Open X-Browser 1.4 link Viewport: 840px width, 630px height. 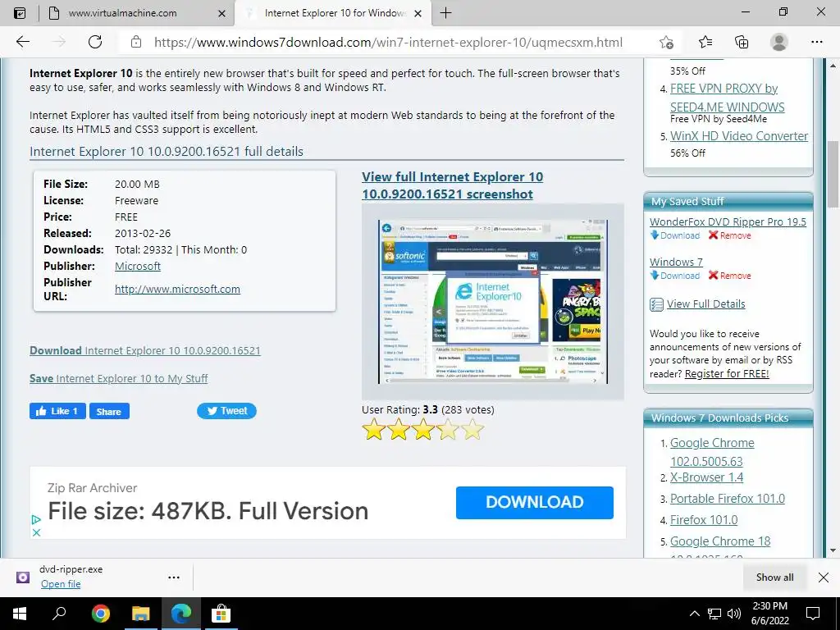pyautogui.click(x=706, y=477)
